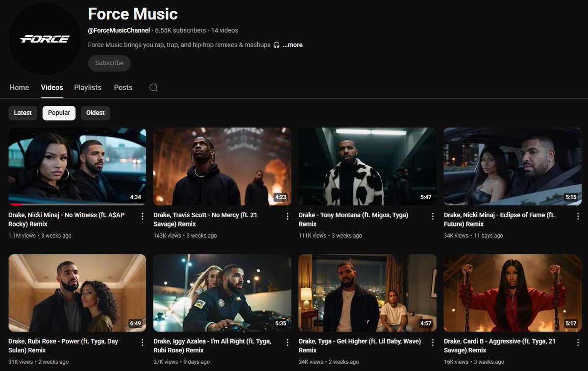
Task: Sort videos by Oldest chip
Action: [x=96, y=113]
